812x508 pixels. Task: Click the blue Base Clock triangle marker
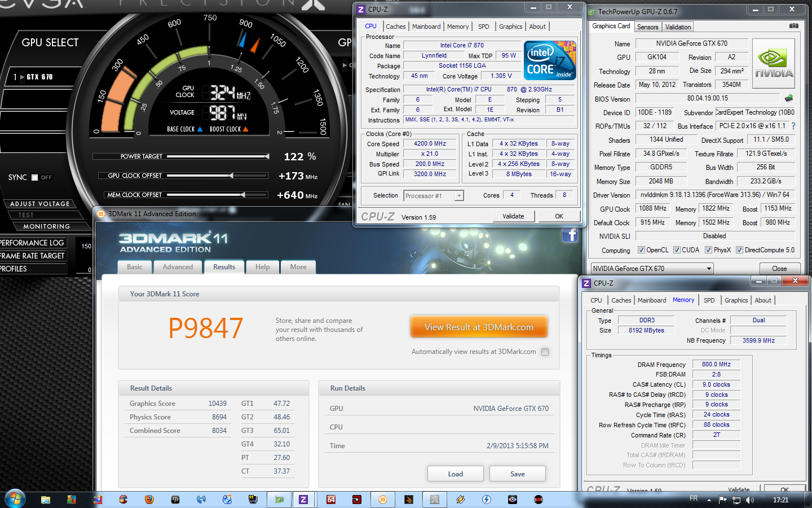[x=200, y=129]
